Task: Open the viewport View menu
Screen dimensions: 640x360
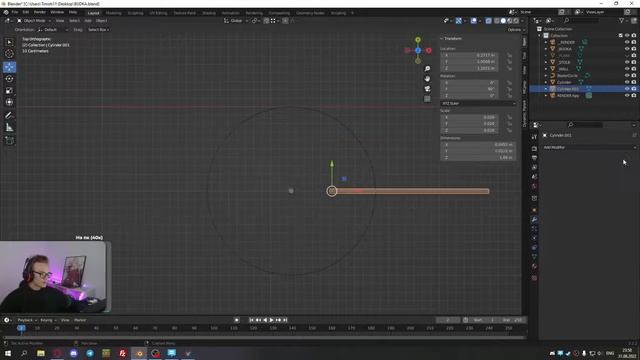Action: click(x=60, y=20)
